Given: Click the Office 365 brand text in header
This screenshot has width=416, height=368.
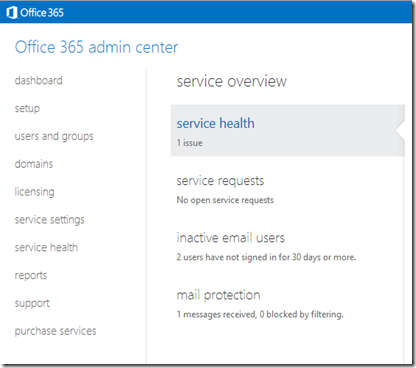Looking at the screenshot, I should pos(42,13).
